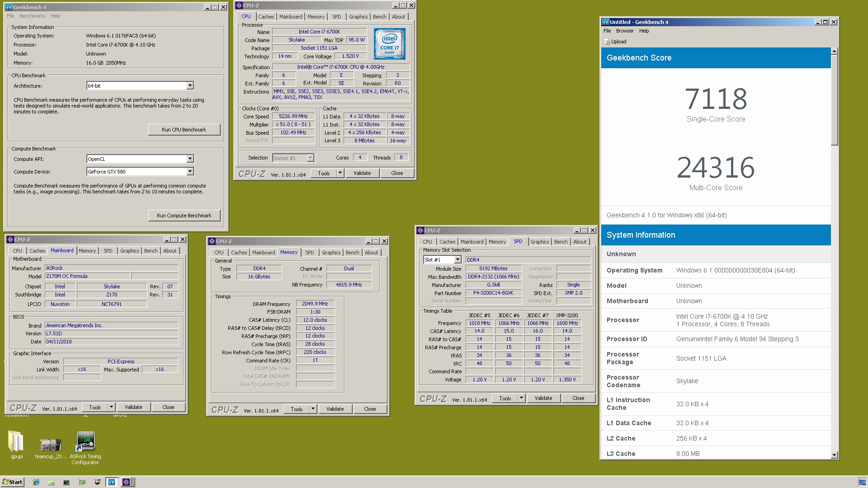868x488 pixels.
Task: Click Validate in the CPU-Z Memory window
Action: pos(335,409)
